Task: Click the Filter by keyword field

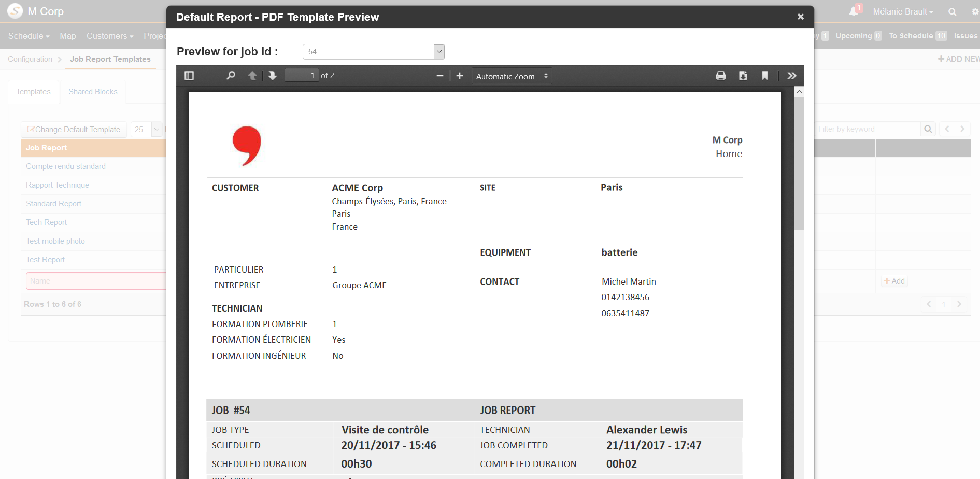Action: (867, 129)
